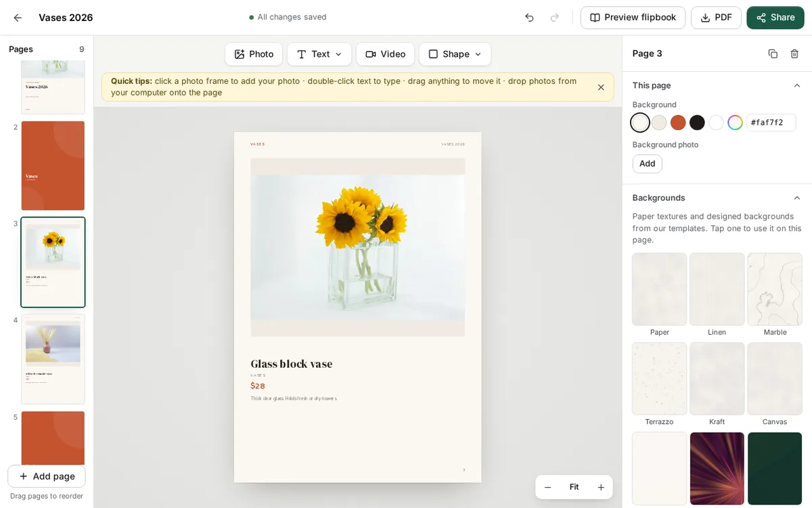812x508 pixels.
Task: Click the document title Vases 2026
Action: [66, 18]
